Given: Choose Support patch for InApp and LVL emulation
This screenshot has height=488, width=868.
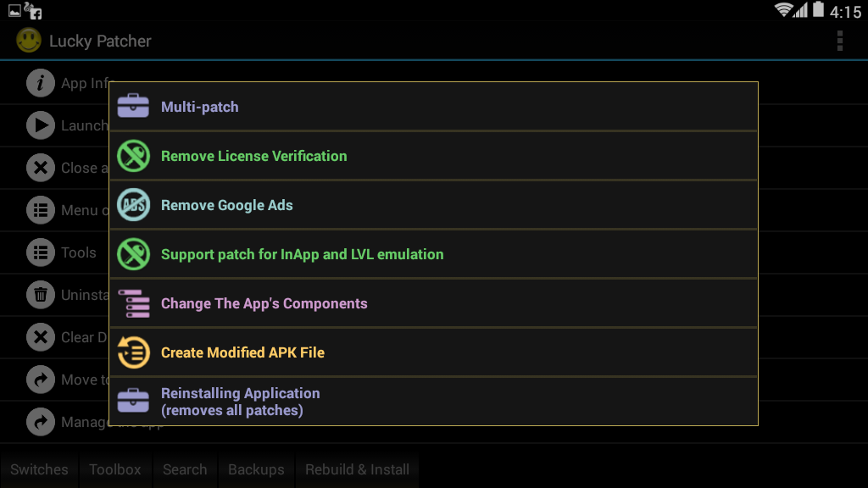Looking at the screenshot, I should coord(433,254).
